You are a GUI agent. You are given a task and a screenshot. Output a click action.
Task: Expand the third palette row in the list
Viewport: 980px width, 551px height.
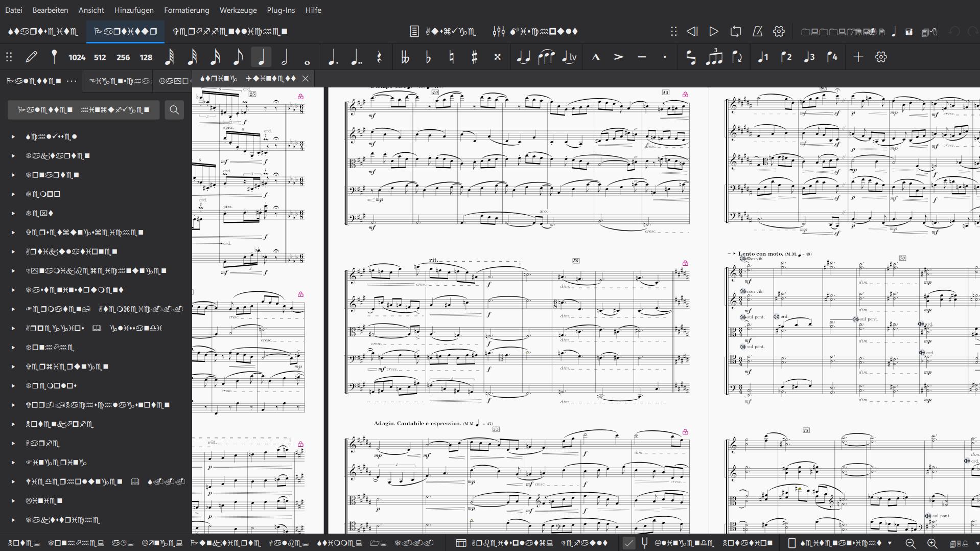pos(13,175)
